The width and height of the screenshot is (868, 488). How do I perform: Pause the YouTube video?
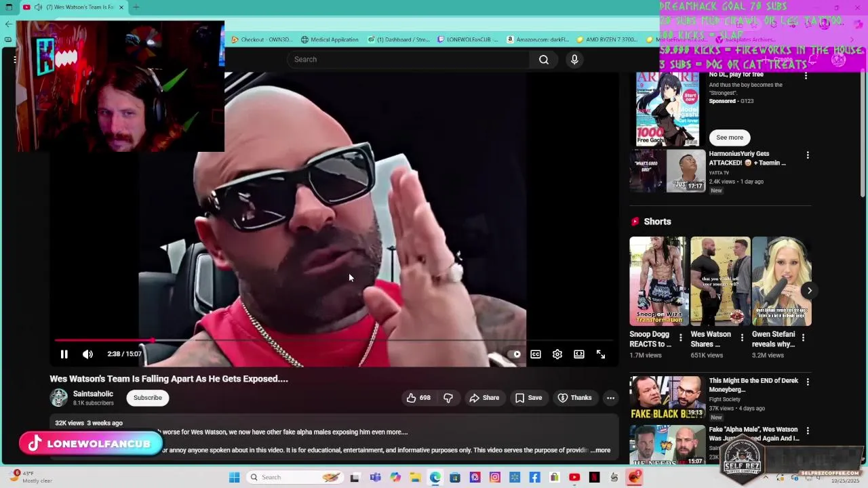point(64,354)
